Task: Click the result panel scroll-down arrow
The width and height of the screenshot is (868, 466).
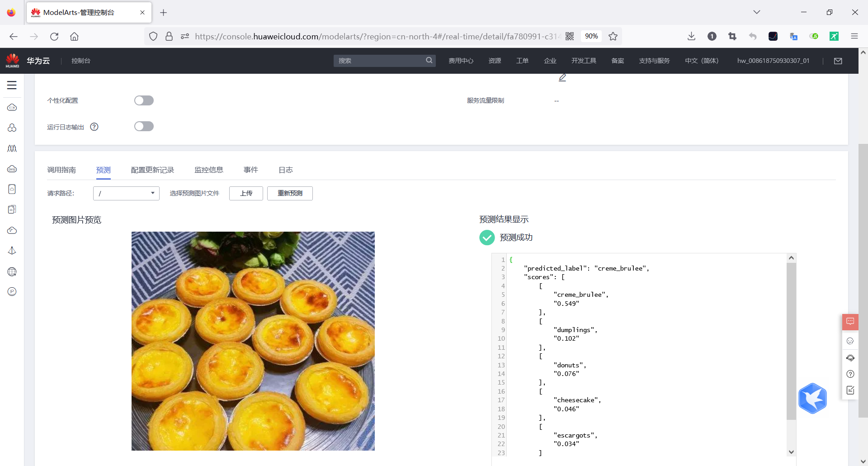Action: pyautogui.click(x=791, y=452)
